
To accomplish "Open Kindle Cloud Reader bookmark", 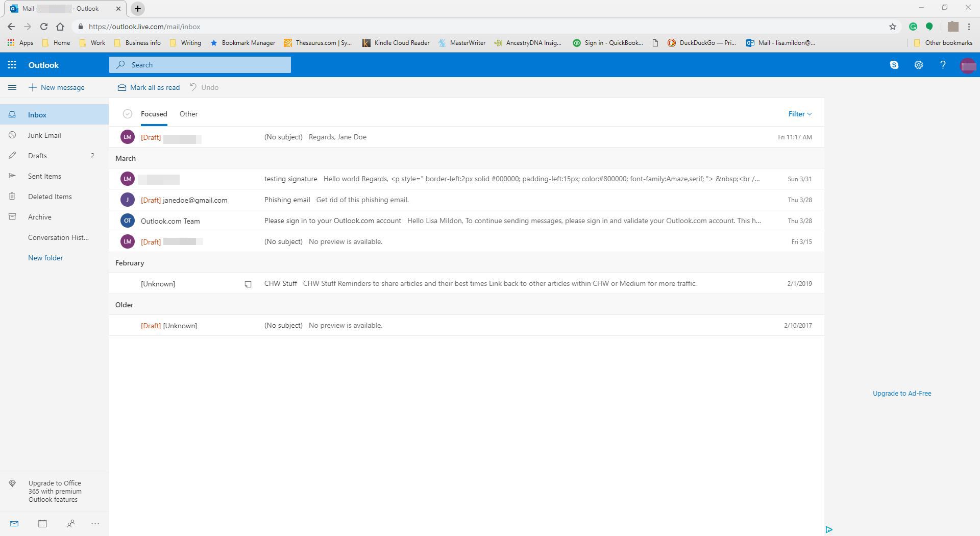I will (x=396, y=43).
